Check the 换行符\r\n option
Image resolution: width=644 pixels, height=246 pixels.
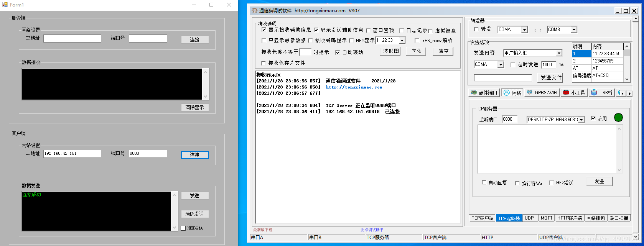pyautogui.click(x=517, y=183)
